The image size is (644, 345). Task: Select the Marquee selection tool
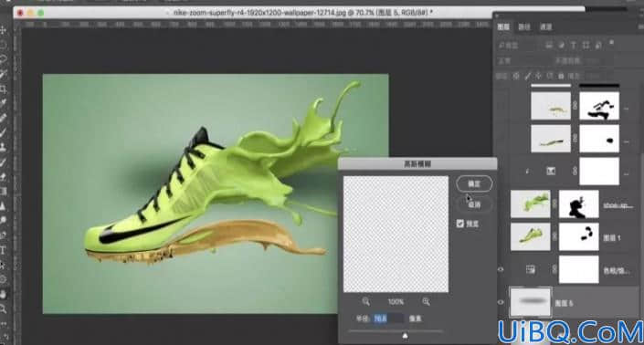[4, 45]
